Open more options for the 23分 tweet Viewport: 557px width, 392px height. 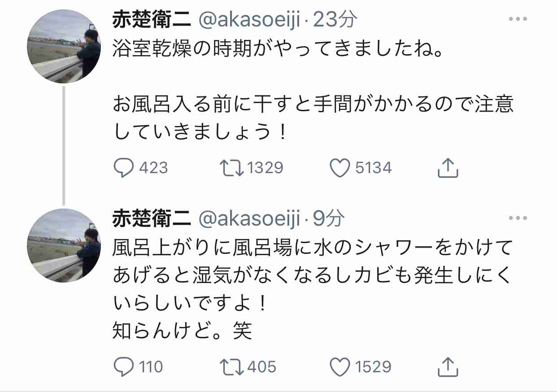(518, 20)
